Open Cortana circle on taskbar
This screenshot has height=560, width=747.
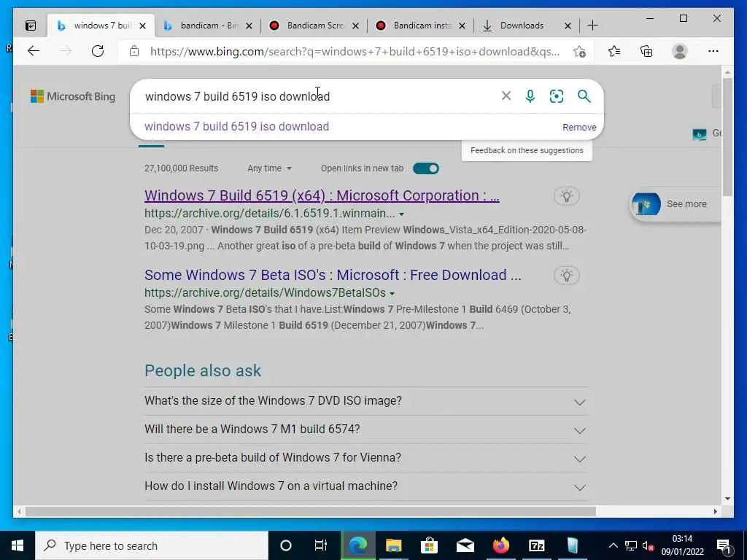coord(286,545)
